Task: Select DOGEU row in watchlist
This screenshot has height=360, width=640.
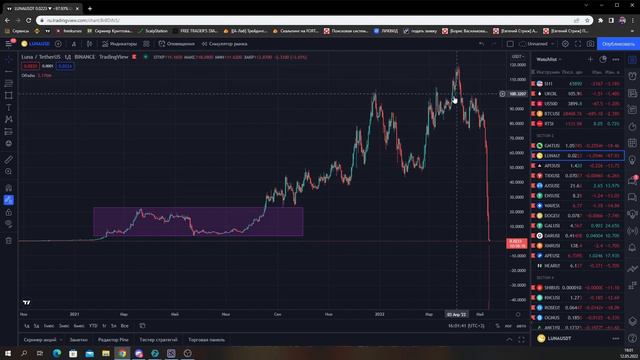Action: coord(577,216)
